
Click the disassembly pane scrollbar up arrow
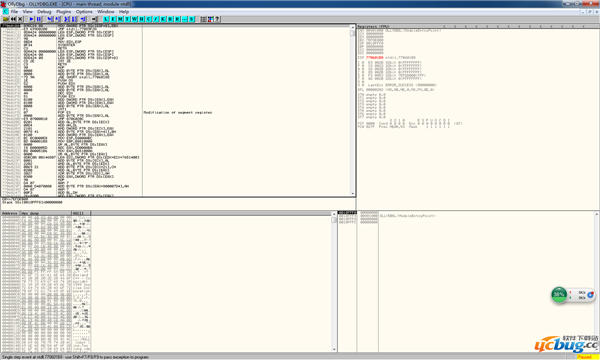pyautogui.click(x=352, y=28)
